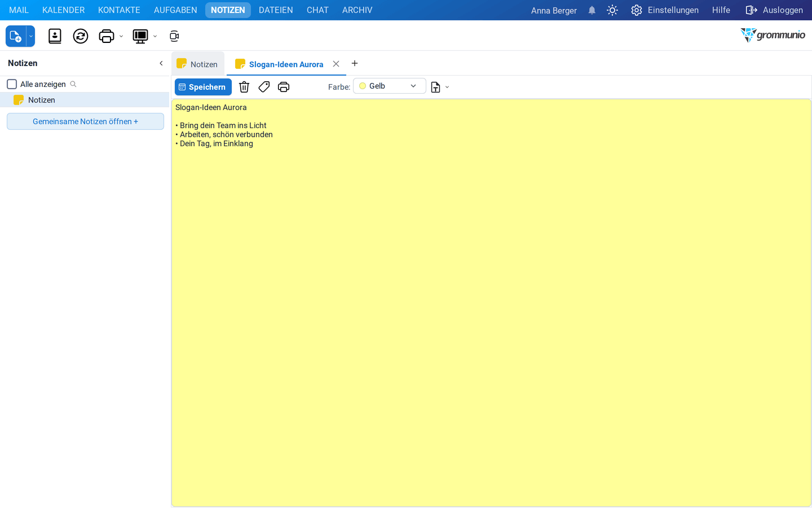Click the NOTIZEN navigation item
Image resolution: width=812 pixels, height=508 pixels.
[228, 10]
